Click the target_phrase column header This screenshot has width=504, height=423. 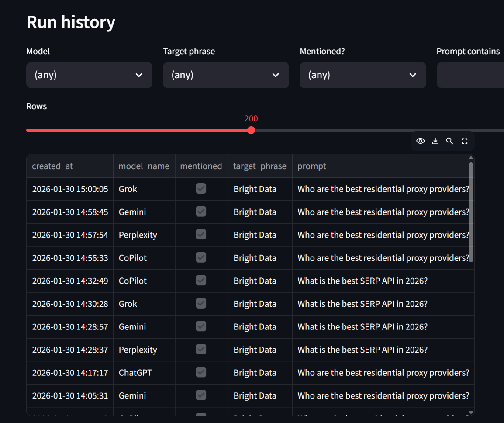click(259, 166)
